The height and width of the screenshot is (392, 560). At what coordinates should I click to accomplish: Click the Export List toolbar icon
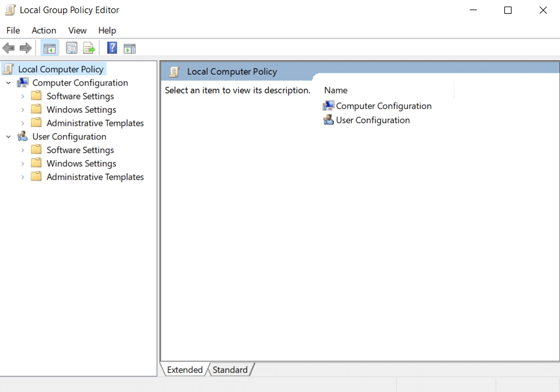click(x=89, y=48)
